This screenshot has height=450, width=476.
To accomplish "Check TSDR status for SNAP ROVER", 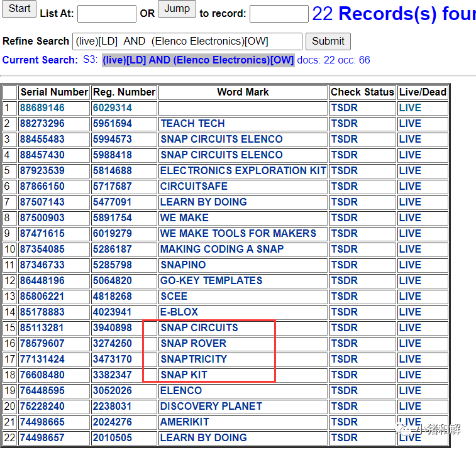I will coord(344,344).
